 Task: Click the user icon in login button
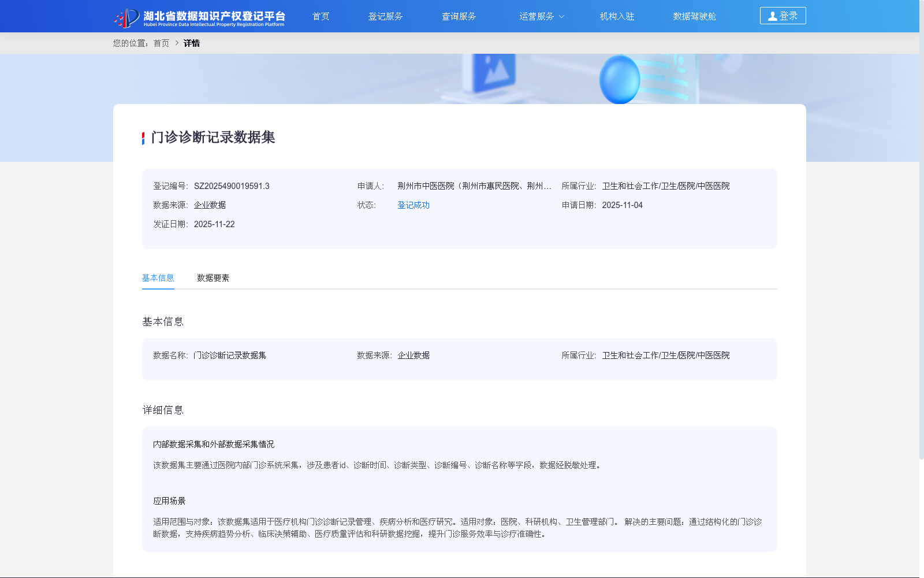(x=772, y=16)
